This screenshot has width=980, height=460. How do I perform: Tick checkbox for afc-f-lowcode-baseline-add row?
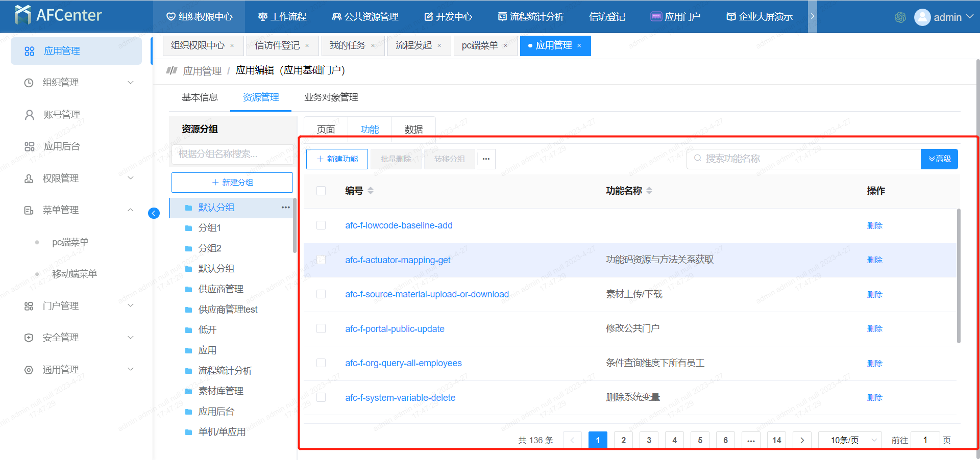[x=321, y=225]
